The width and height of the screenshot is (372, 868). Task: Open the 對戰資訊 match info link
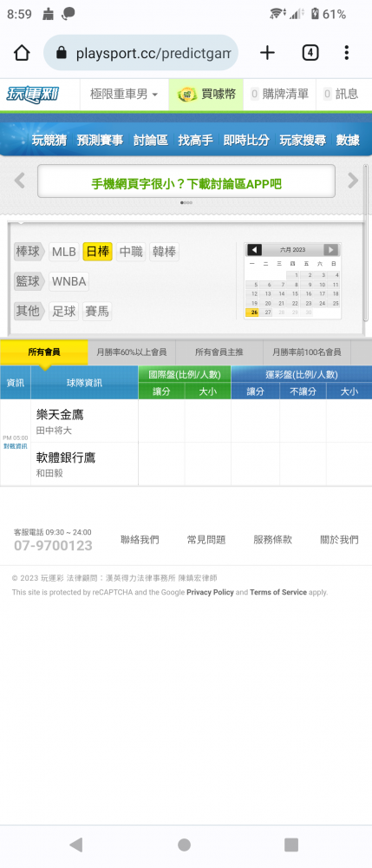pos(16,445)
